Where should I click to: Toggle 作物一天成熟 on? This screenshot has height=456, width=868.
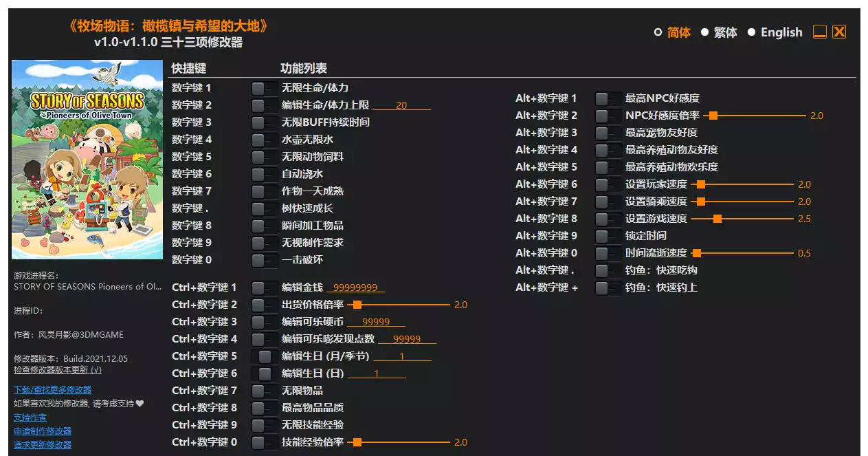coord(264,191)
